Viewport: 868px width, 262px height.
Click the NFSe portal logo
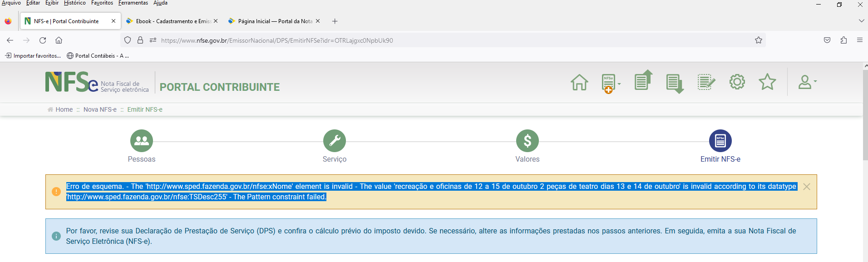(x=97, y=82)
